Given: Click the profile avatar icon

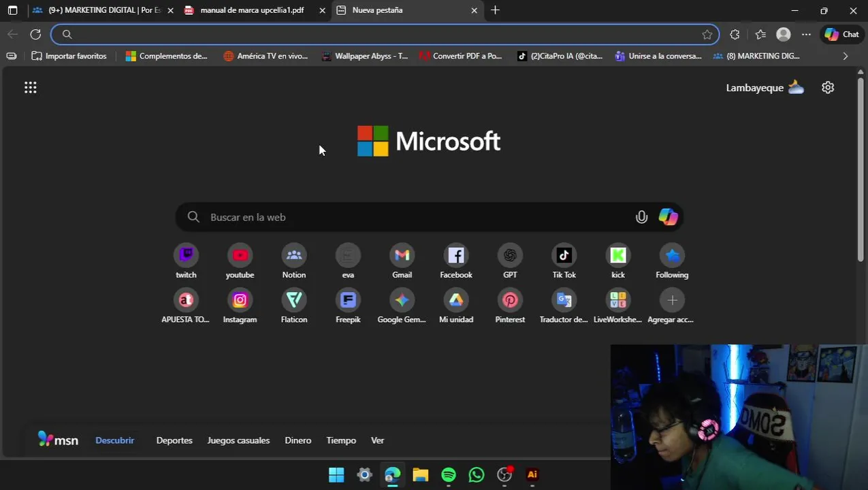Looking at the screenshot, I should click(x=784, y=34).
